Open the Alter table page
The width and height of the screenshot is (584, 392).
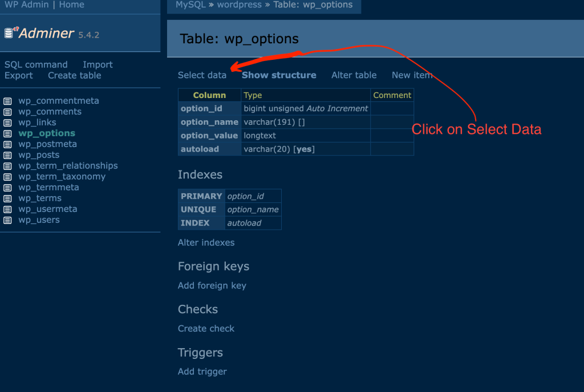354,75
